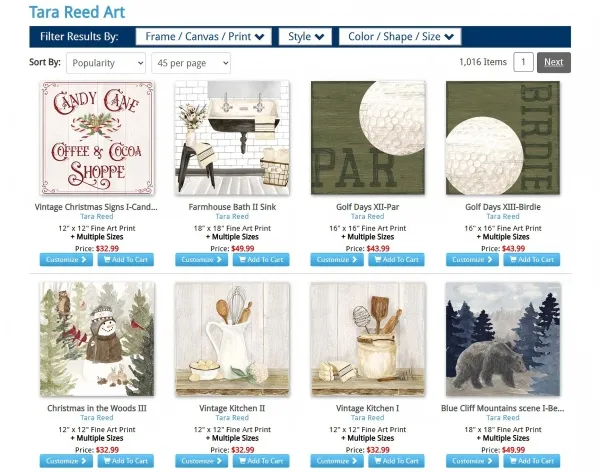
Task: Add Farmhouse Bath II Sink to cart
Action: (261, 259)
